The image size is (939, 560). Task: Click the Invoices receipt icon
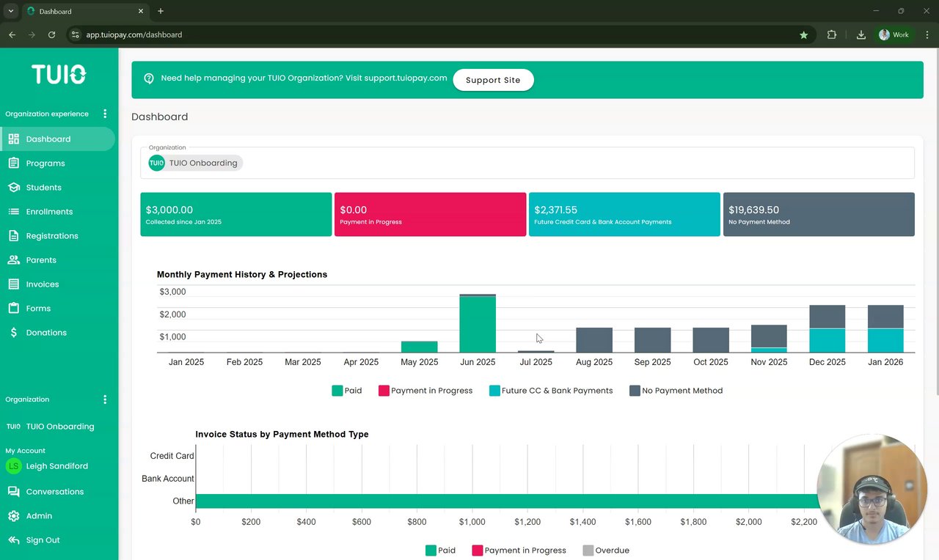(13, 284)
